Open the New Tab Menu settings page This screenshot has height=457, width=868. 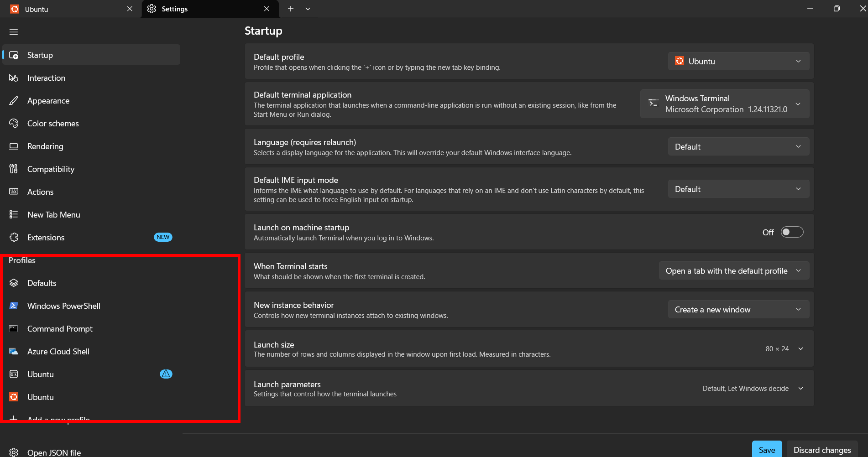click(x=91, y=215)
